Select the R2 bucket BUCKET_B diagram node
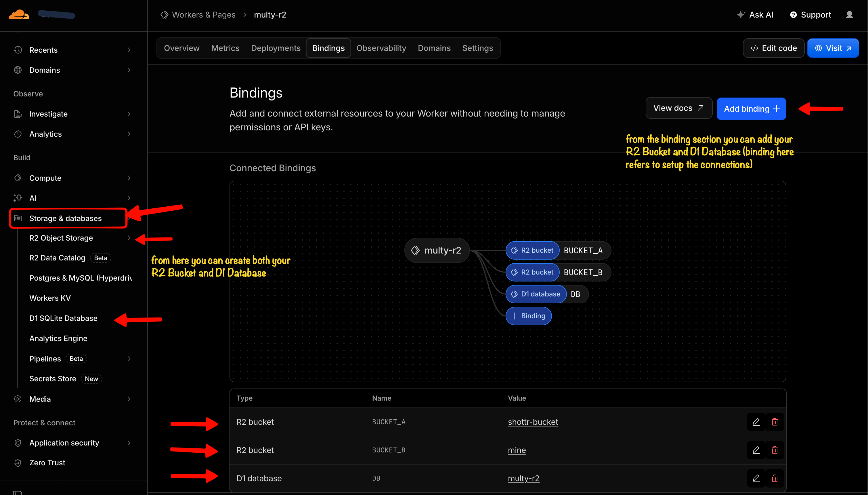868x495 pixels. pyautogui.click(x=558, y=272)
